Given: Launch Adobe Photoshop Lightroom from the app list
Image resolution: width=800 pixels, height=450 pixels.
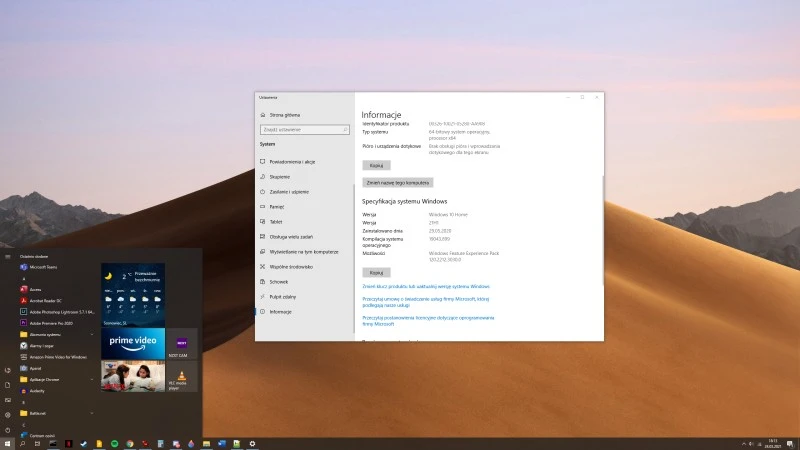Looking at the screenshot, I should pyautogui.click(x=56, y=312).
